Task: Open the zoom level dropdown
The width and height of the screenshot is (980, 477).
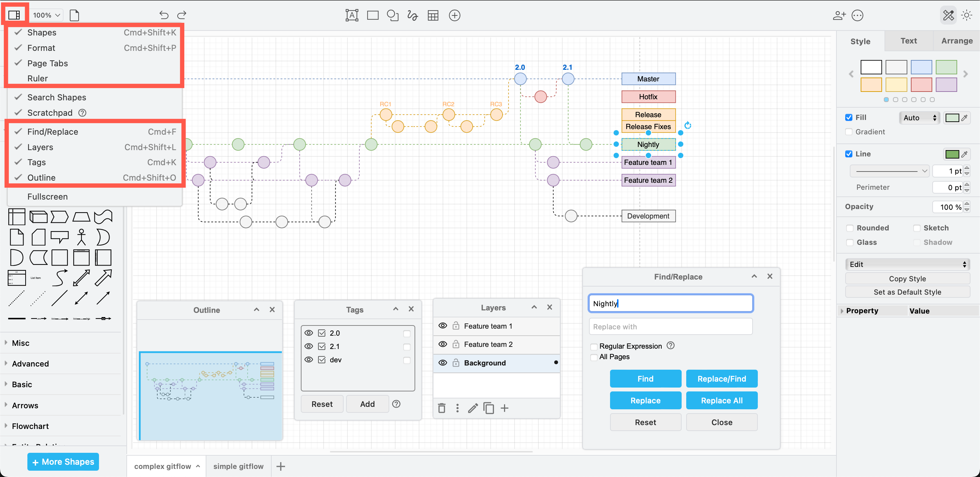Action: tap(46, 15)
